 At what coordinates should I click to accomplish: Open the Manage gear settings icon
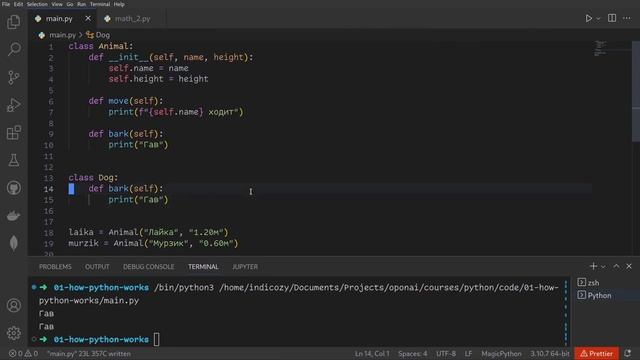tap(13, 333)
